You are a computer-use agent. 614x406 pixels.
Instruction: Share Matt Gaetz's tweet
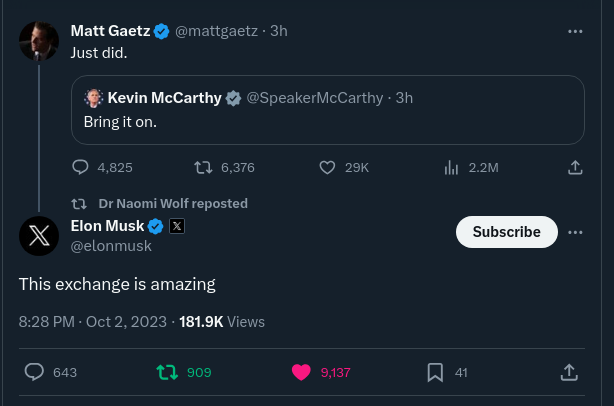pyautogui.click(x=575, y=168)
